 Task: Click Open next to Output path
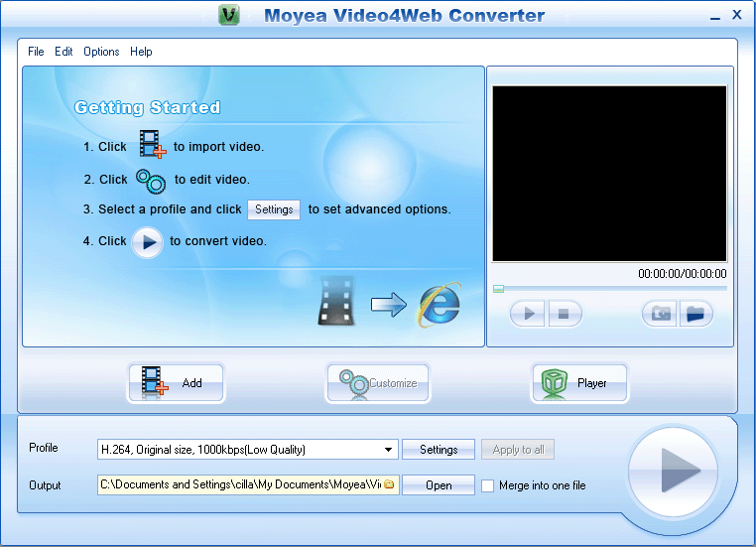click(439, 484)
